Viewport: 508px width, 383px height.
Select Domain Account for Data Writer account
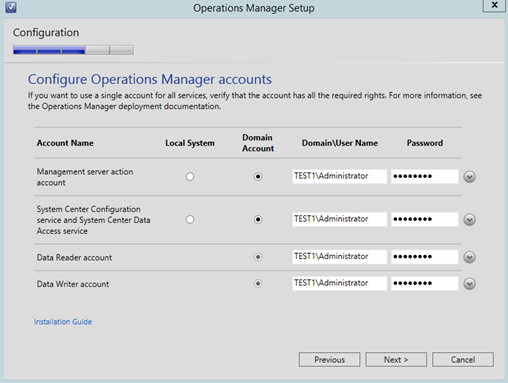(x=258, y=283)
